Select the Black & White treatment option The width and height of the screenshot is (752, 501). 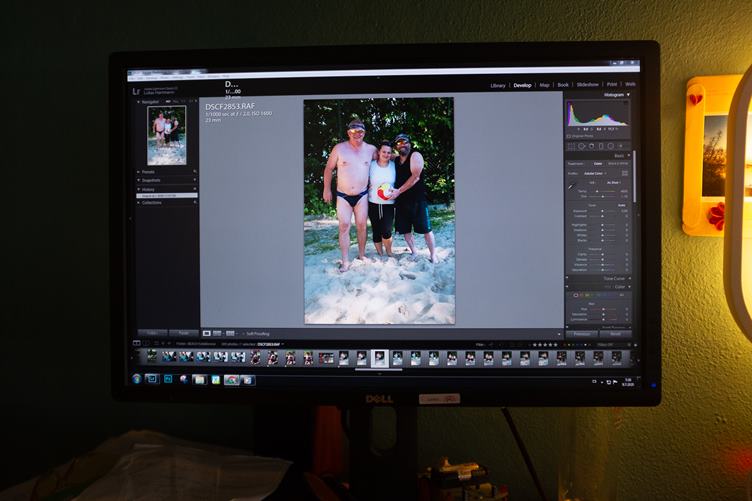coord(618,163)
